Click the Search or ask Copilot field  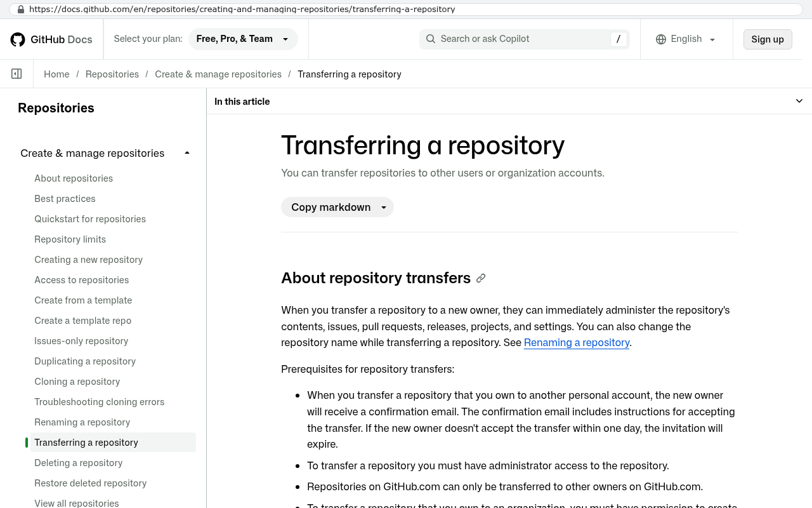tap(525, 39)
